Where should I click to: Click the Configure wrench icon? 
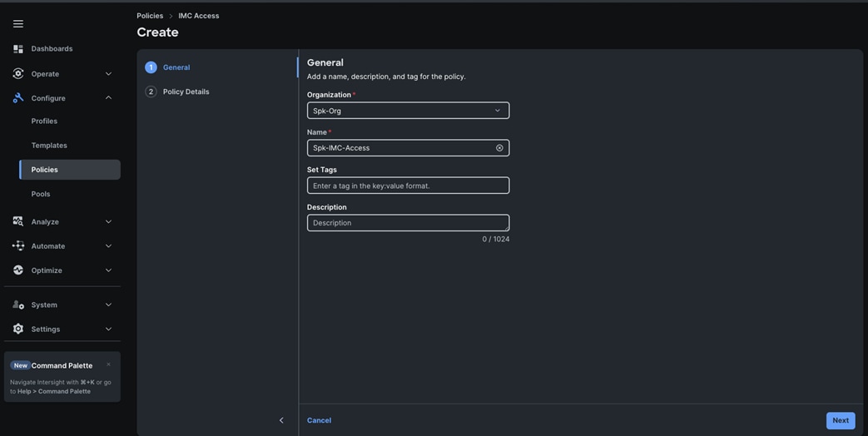(x=18, y=98)
